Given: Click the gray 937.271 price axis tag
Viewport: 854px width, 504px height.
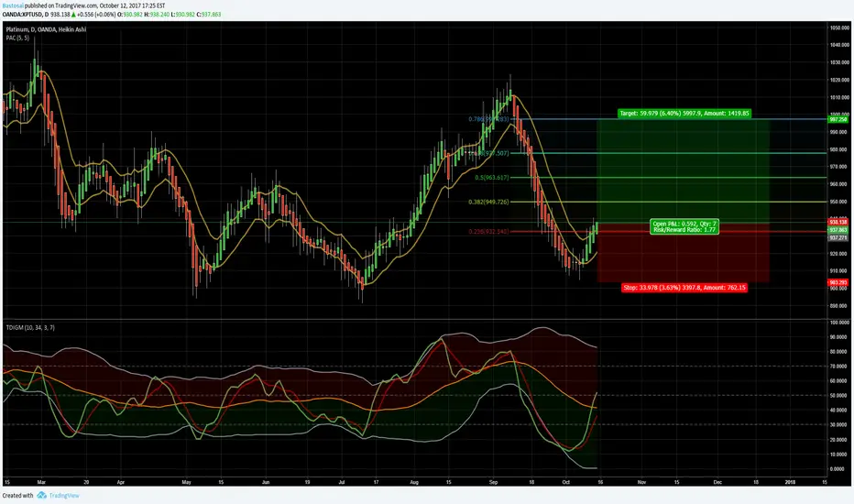Looking at the screenshot, I should 838,237.
